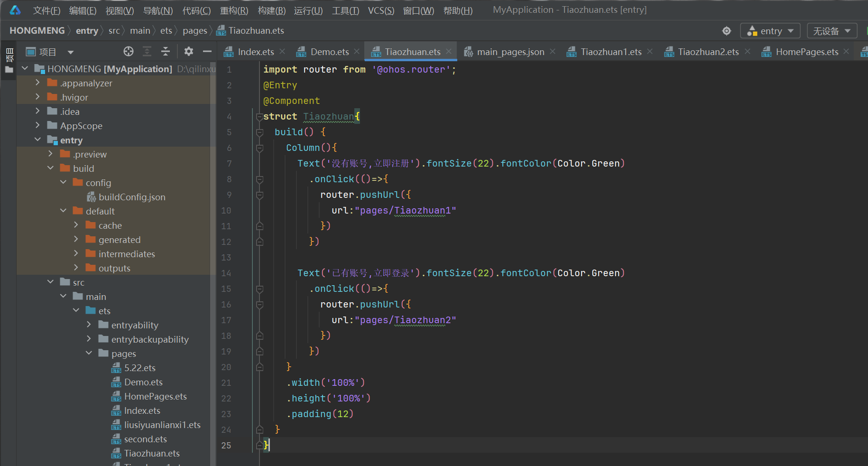Close the Demo.ets tab
The image size is (868, 466).
[357, 51]
